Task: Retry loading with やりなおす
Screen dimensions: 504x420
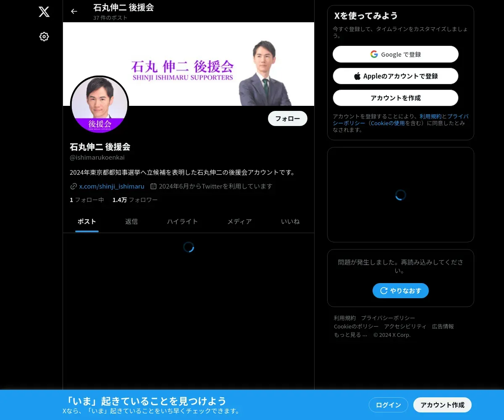Action: [x=401, y=291]
